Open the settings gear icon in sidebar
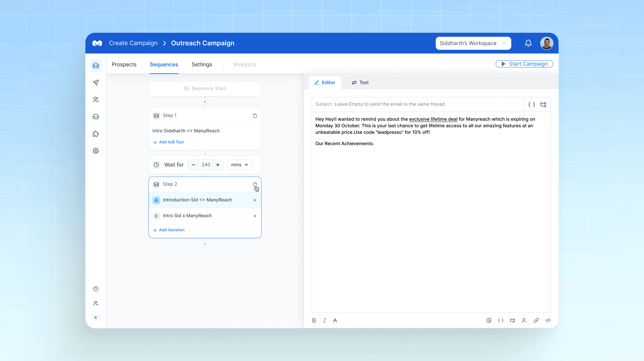 pyautogui.click(x=96, y=151)
